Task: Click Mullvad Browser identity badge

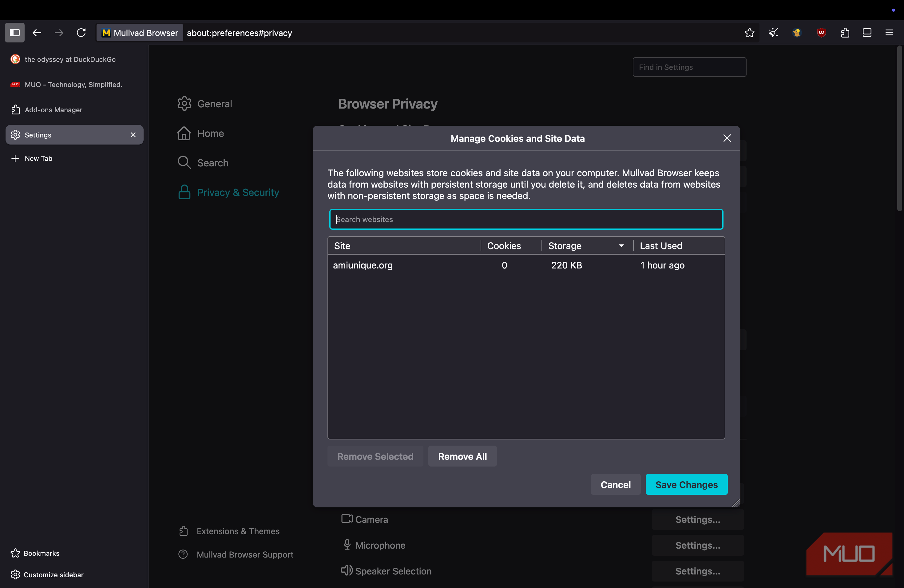Action: click(x=140, y=33)
